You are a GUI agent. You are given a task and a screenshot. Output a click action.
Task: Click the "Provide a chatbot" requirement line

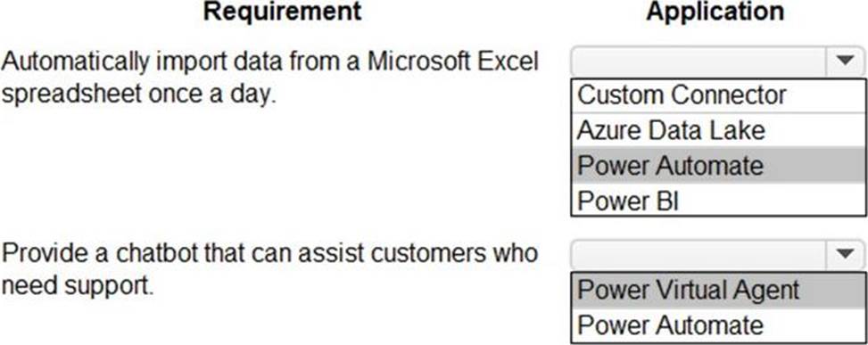pyautogui.click(x=269, y=253)
